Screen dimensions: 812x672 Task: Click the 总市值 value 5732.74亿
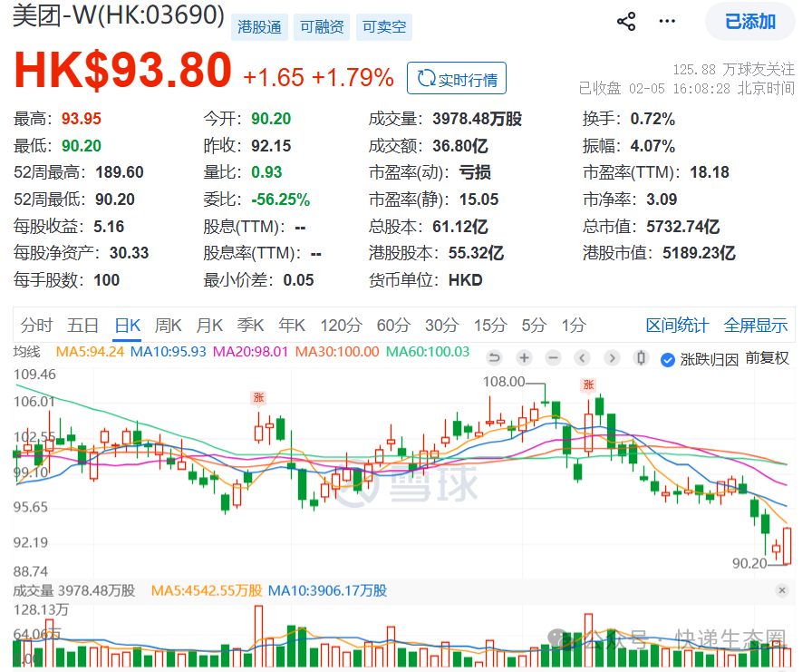(x=682, y=227)
